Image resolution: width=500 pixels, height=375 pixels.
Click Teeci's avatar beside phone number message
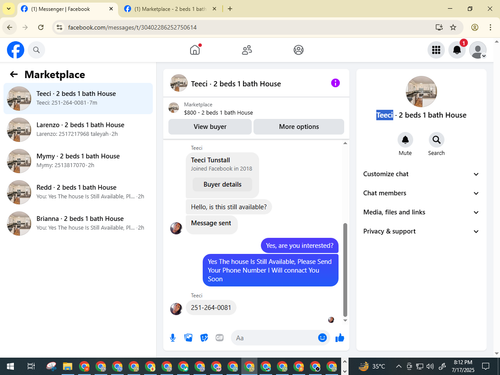176,309
